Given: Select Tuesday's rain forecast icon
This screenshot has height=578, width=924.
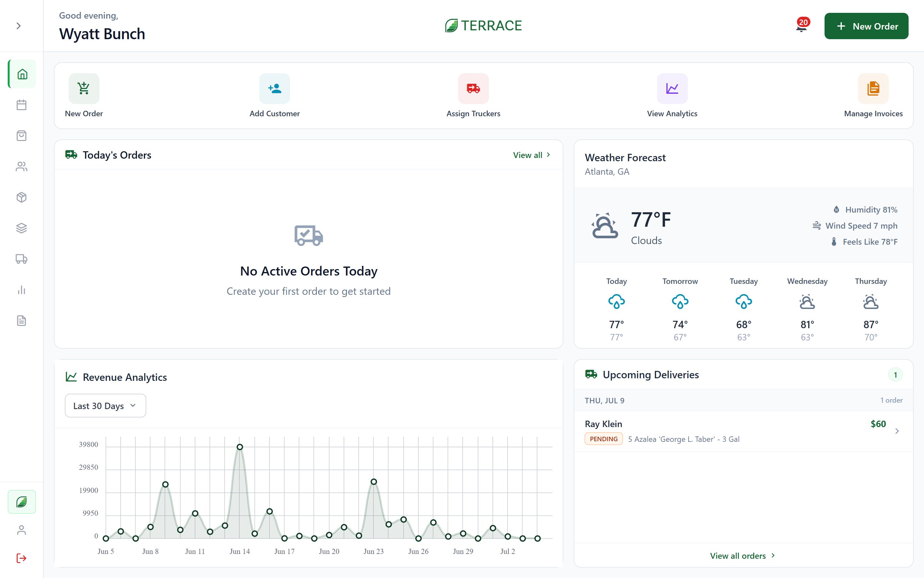Looking at the screenshot, I should [x=744, y=301].
